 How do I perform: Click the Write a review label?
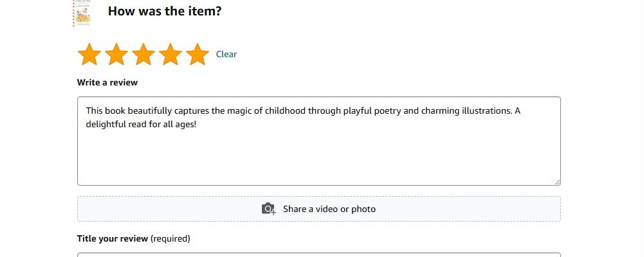[107, 82]
